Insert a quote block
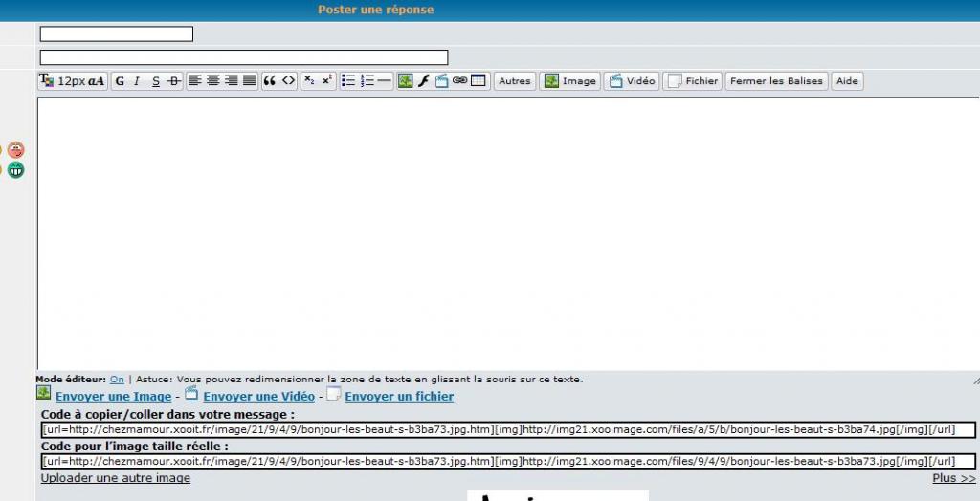 tap(270, 80)
